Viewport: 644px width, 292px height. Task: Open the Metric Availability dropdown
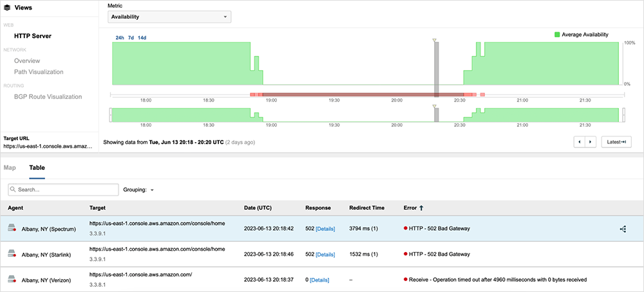coord(169,17)
